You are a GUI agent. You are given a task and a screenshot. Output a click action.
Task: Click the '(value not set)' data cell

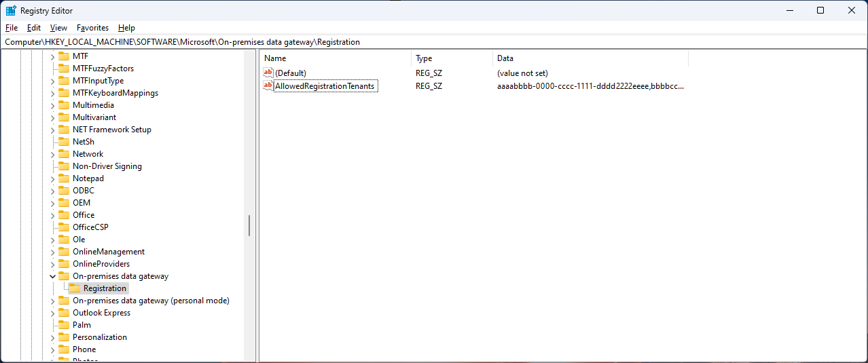tap(522, 73)
